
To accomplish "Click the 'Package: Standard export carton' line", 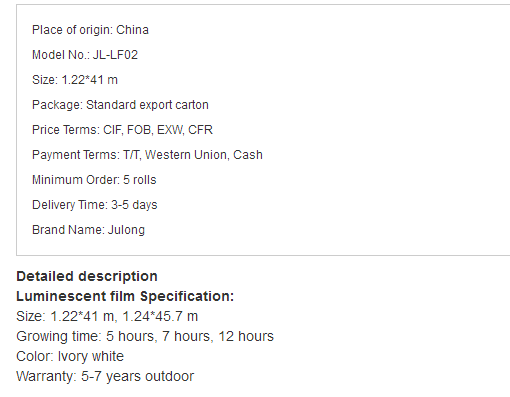I will (x=120, y=105).
